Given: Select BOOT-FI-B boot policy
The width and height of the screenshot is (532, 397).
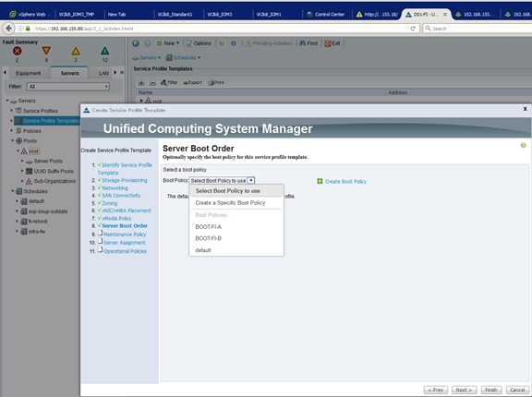Looking at the screenshot, I should 236,238.
